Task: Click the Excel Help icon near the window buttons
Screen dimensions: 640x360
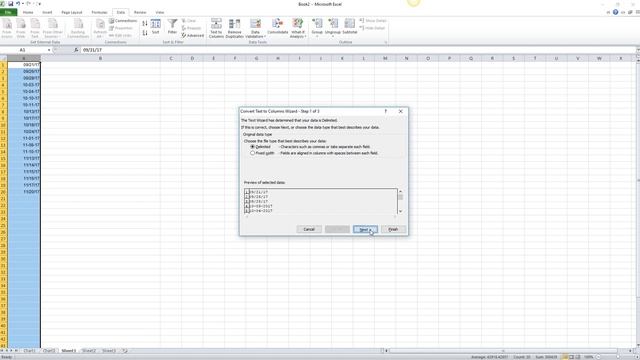Action: pos(616,12)
